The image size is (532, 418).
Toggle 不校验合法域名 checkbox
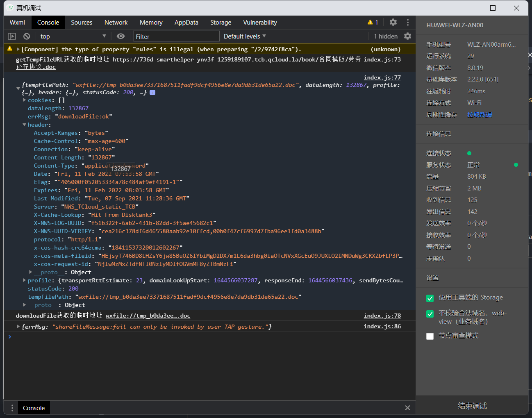pyautogui.click(x=430, y=314)
